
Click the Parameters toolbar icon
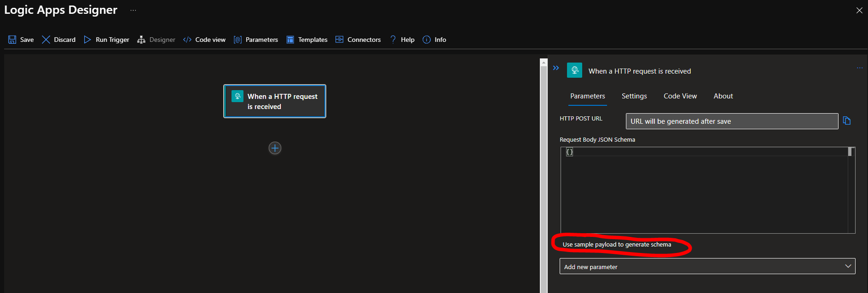[237, 40]
